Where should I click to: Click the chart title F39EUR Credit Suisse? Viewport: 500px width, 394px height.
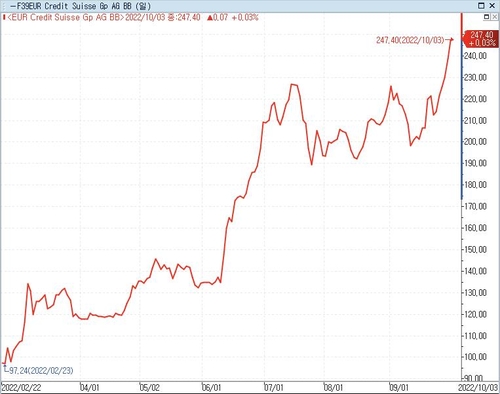pos(81,6)
